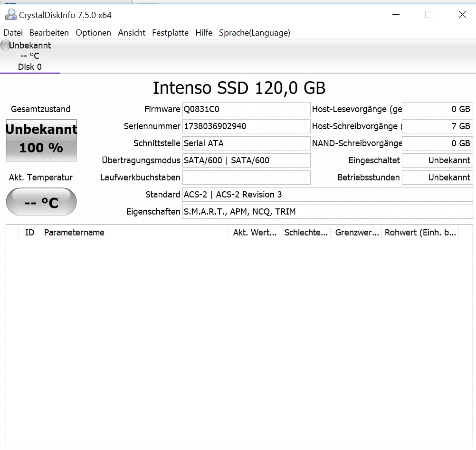Click the Akt. Wert... column header
This screenshot has width=476, height=450.
254,233
